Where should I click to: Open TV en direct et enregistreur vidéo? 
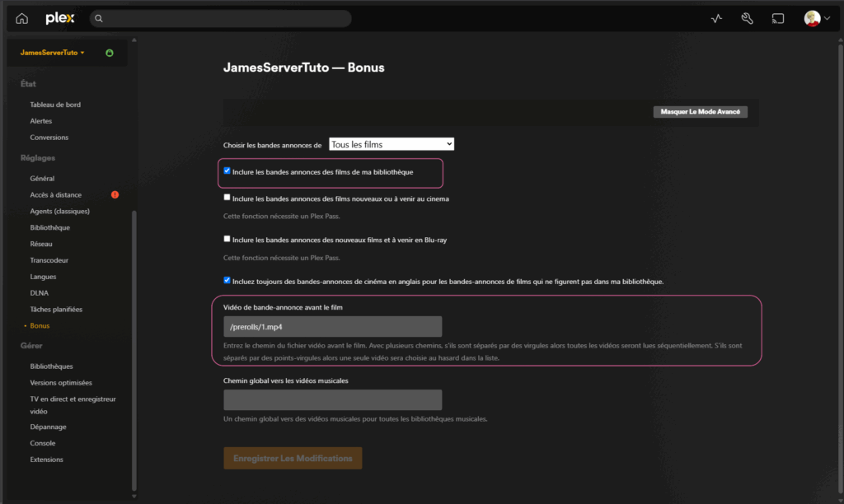(73, 405)
